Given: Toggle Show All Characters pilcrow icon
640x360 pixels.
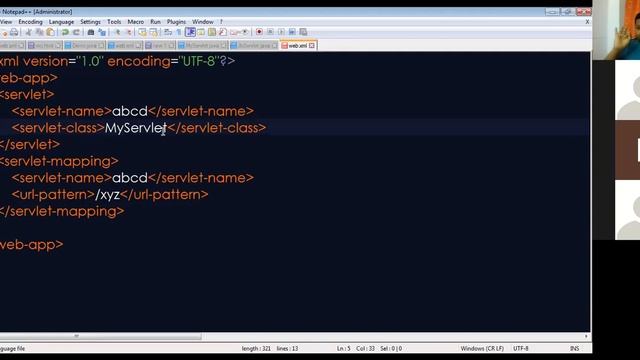Looking at the screenshot, I should [x=179, y=32].
